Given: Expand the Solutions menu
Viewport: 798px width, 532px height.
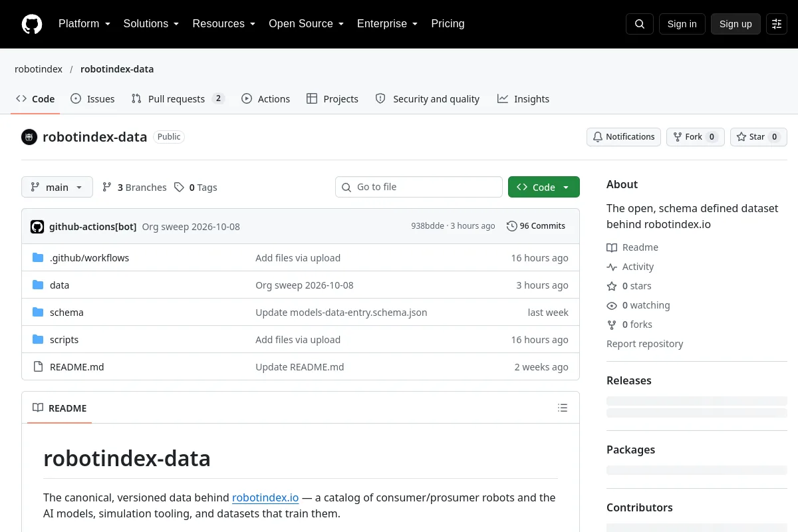Looking at the screenshot, I should pos(152,24).
